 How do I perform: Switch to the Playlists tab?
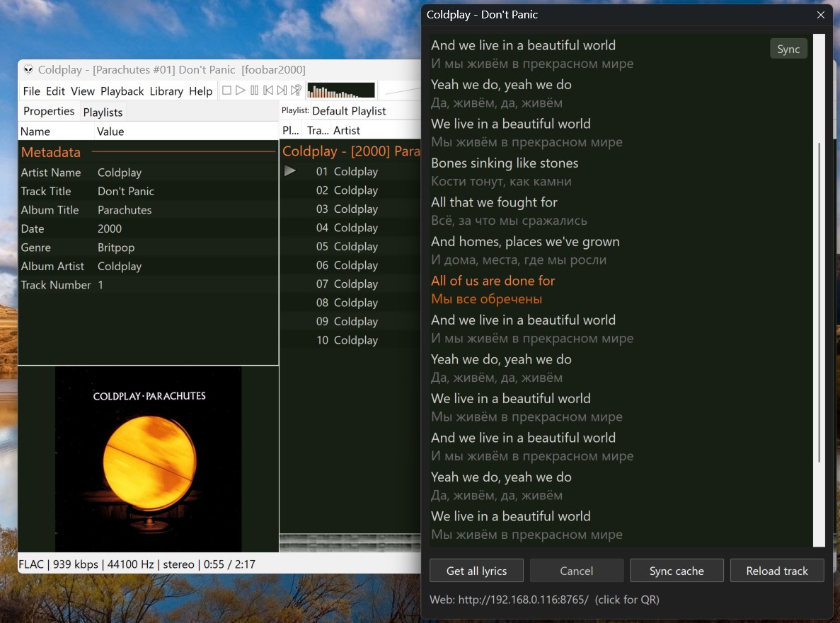(x=103, y=112)
